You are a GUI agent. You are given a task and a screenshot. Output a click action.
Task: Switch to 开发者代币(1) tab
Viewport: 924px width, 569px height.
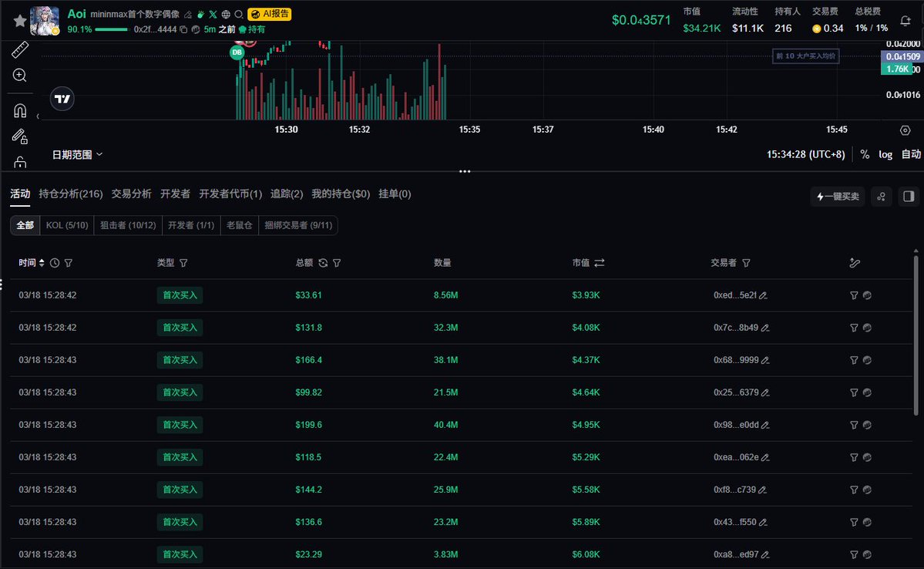click(x=230, y=194)
